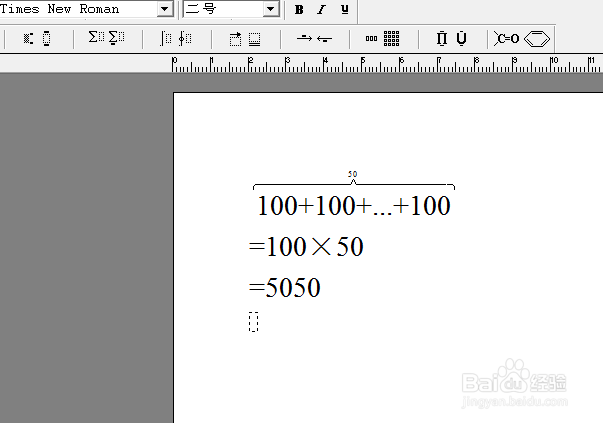
Task: Apply the underbar template icon
Action: [461, 38]
